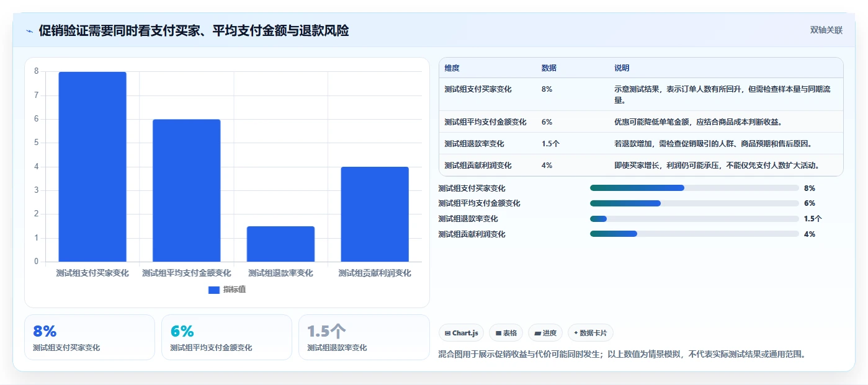Click the 说明 table column header
The width and height of the screenshot is (868, 385).
click(622, 68)
